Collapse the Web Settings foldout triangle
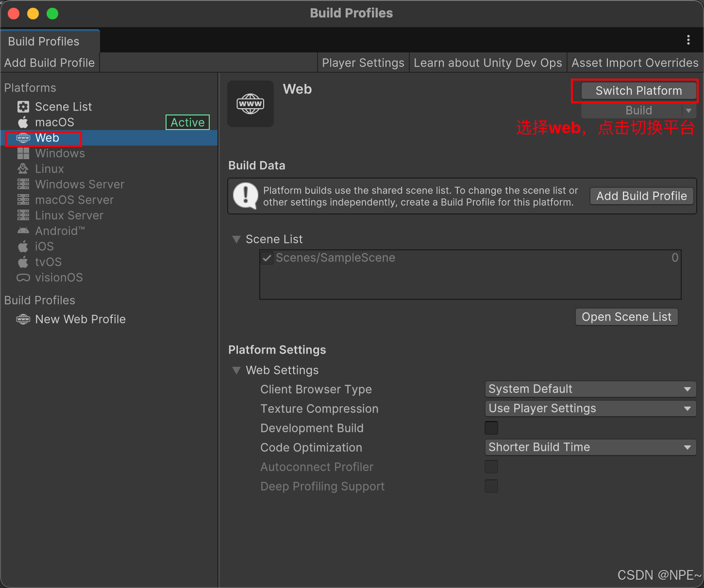Image resolution: width=704 pixels, height=588 pixels. click(236, 370)
